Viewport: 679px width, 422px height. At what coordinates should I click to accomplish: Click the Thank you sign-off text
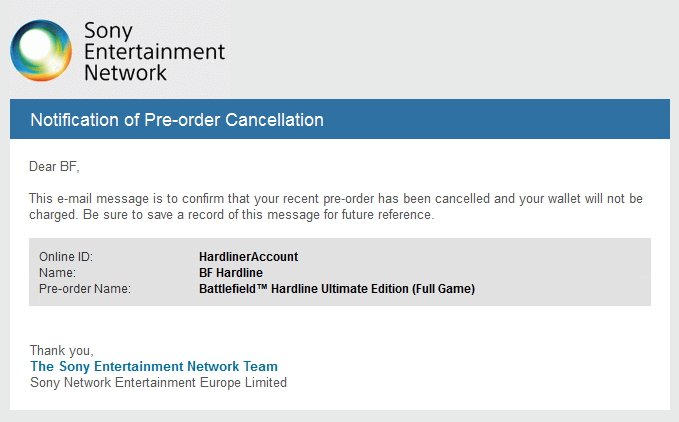click(x=61, y=350)
